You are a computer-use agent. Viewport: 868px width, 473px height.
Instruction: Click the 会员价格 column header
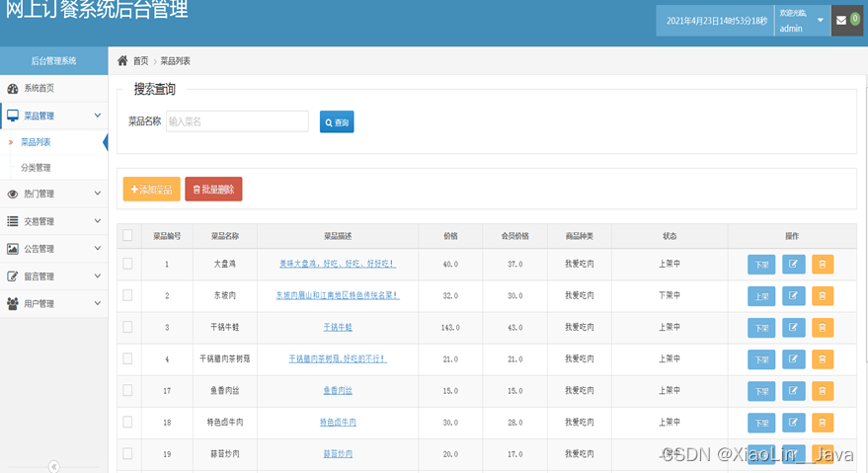514,236
